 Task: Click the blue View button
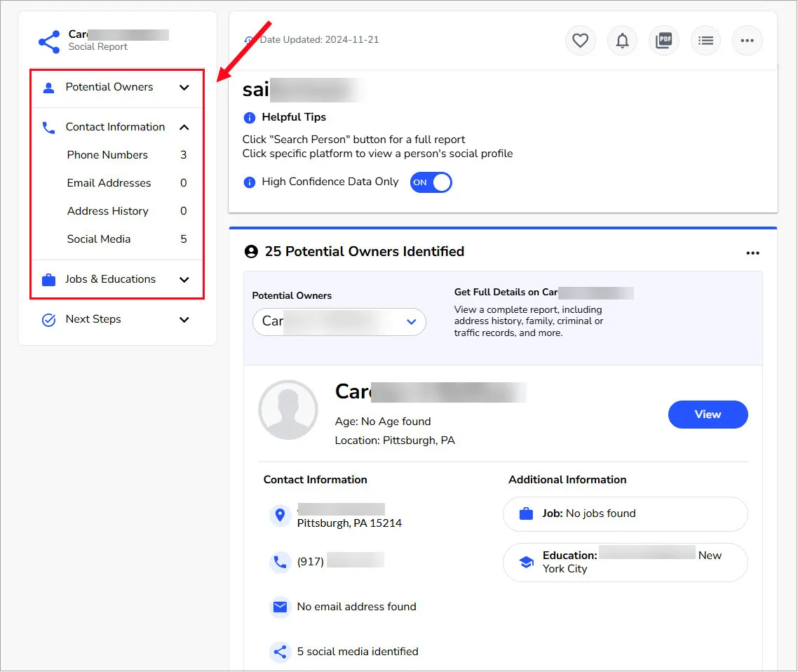pos(708,415)
